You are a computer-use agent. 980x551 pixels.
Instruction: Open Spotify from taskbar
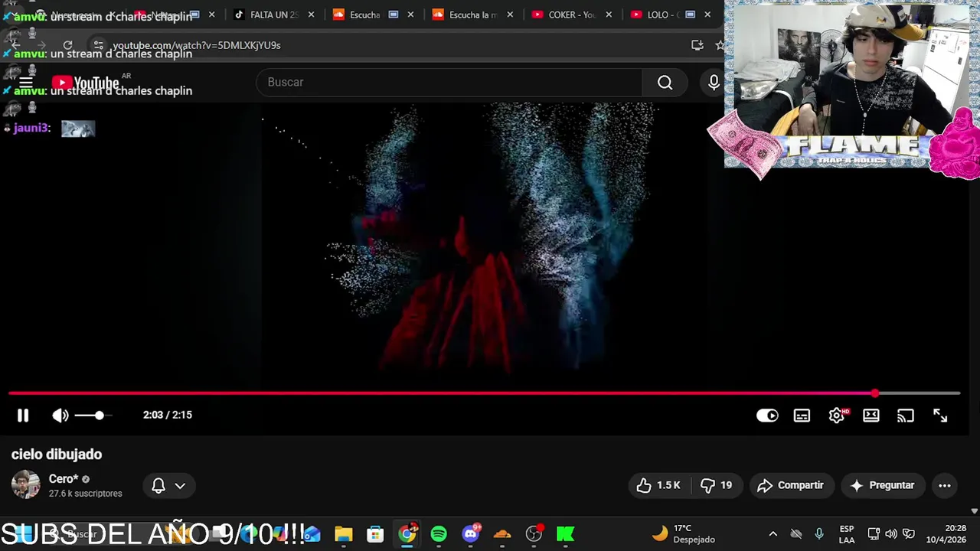[x=439, y=534]
